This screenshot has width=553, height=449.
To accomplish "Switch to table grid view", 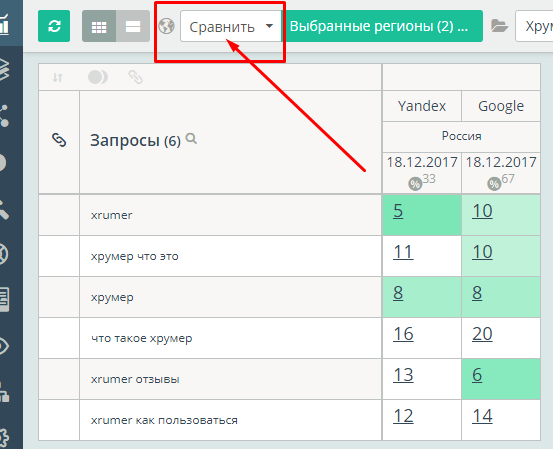I will point(99,26).
